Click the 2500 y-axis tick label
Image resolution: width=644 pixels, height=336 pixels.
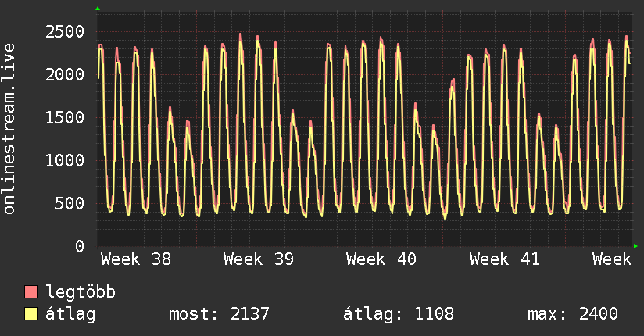point(65,31)
